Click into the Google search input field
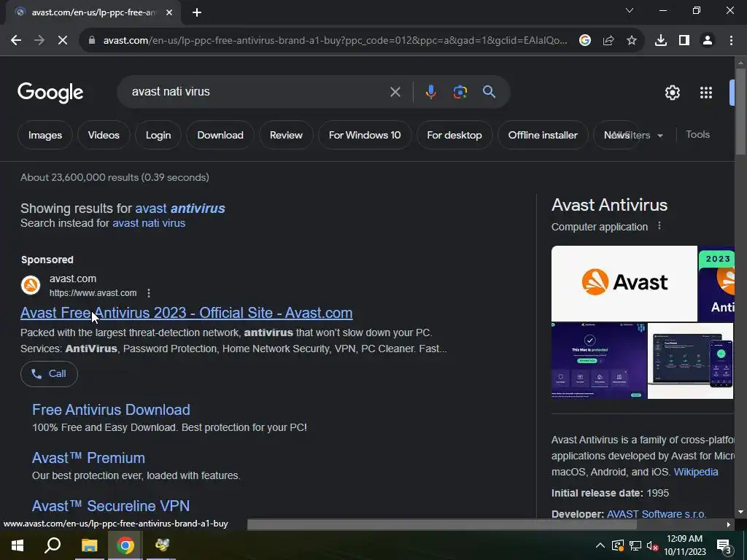The width and height of the screenshot is (747, 560). point(258,92)
